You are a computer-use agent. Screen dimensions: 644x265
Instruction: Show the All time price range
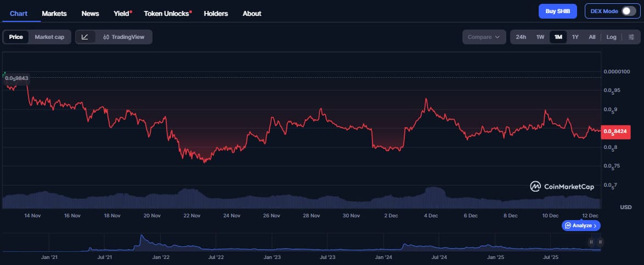point(592,37)
